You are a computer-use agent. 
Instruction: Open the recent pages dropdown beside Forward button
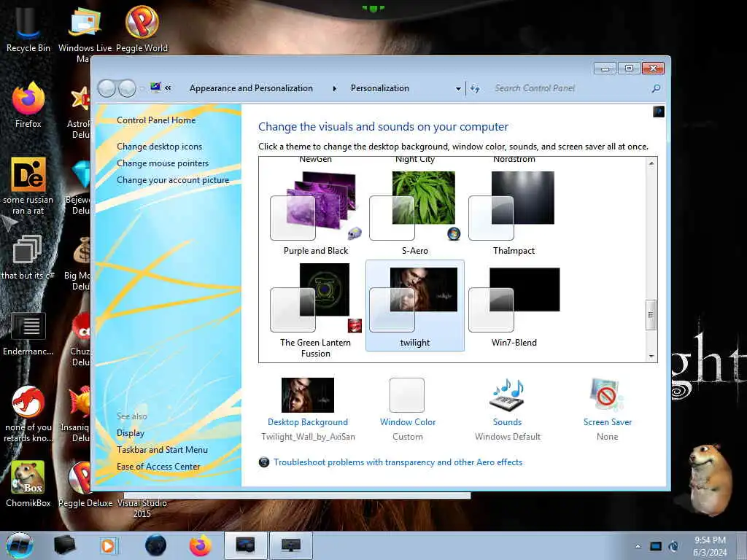142,88
